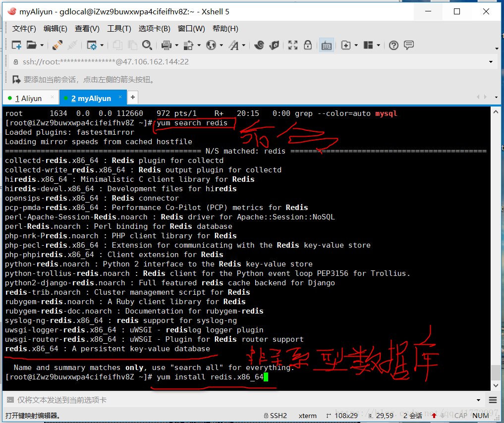This screenshot has width=504, height=423.
Task: Click the Lock screen padlock icon
Action: pyautogui.click(x=308, y=45)
